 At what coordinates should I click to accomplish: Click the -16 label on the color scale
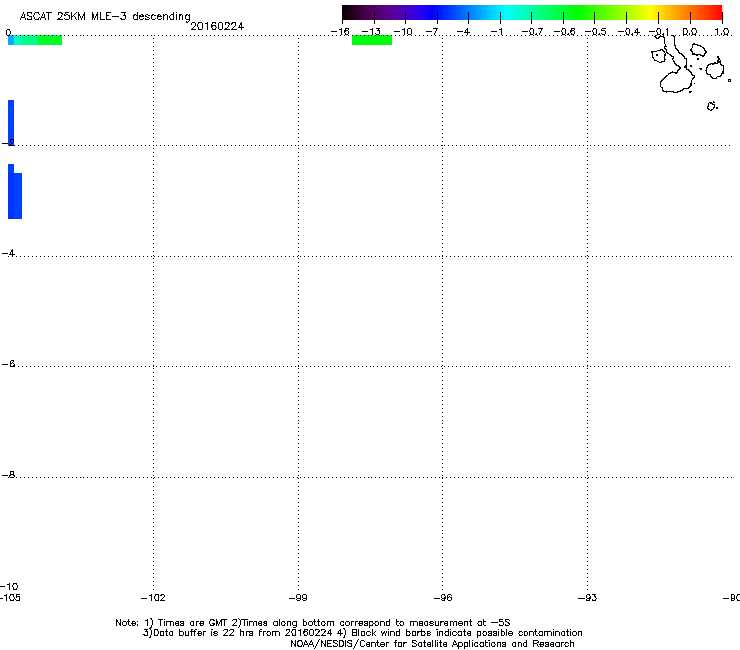pos(340,32)
